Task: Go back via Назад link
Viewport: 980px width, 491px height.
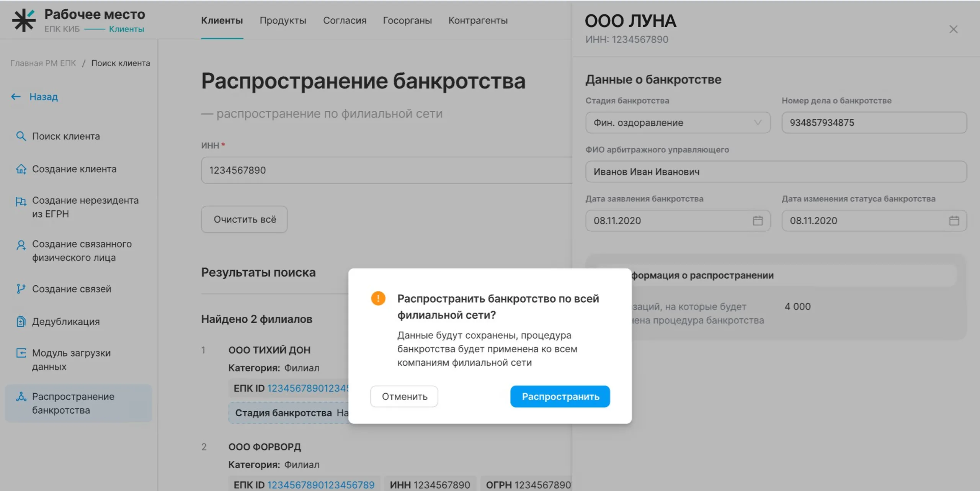Action: point(44,97)
